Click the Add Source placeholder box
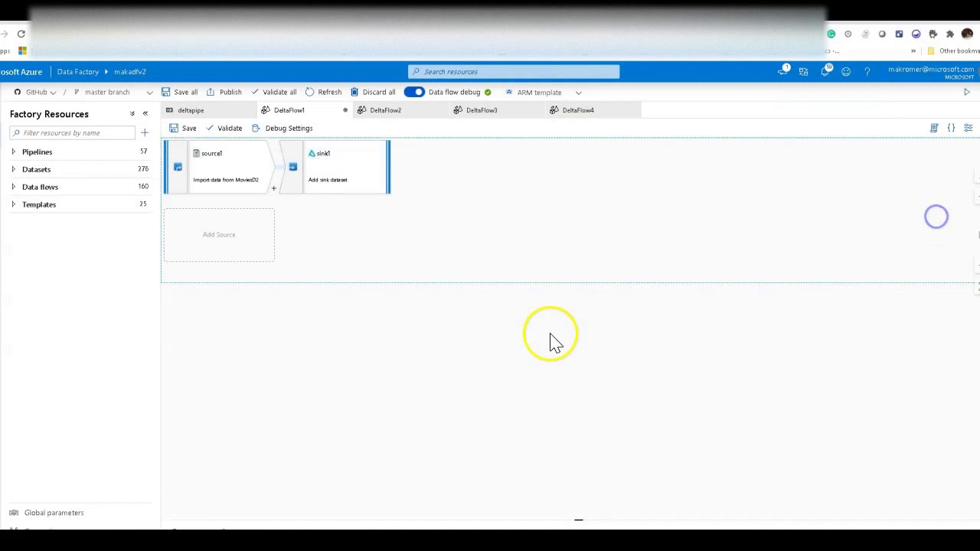 tap(219, 235)
